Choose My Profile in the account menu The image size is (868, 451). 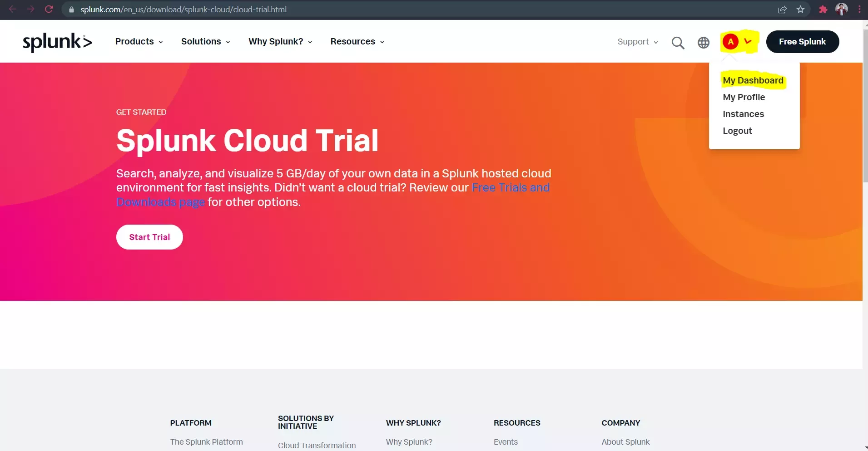point(744,98)
